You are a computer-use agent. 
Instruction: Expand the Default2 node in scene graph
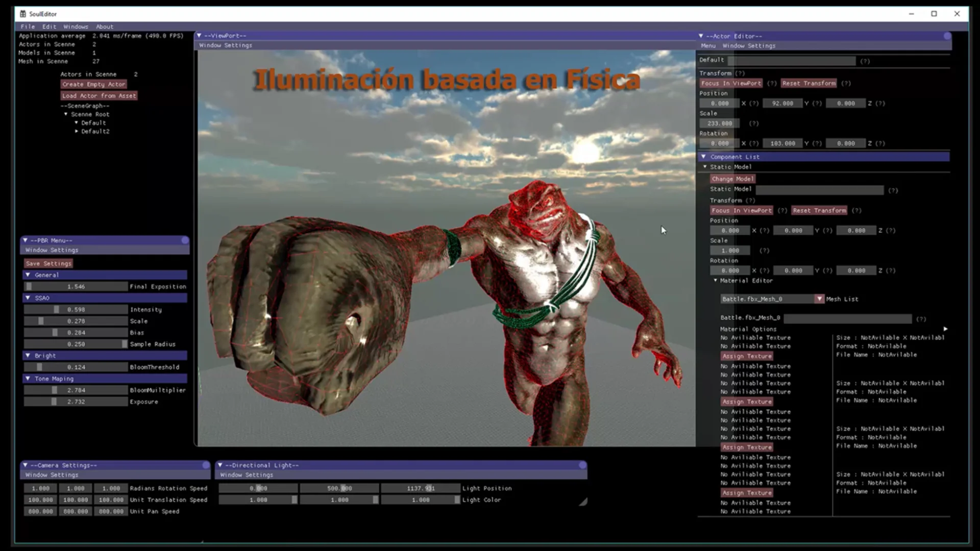77,131
